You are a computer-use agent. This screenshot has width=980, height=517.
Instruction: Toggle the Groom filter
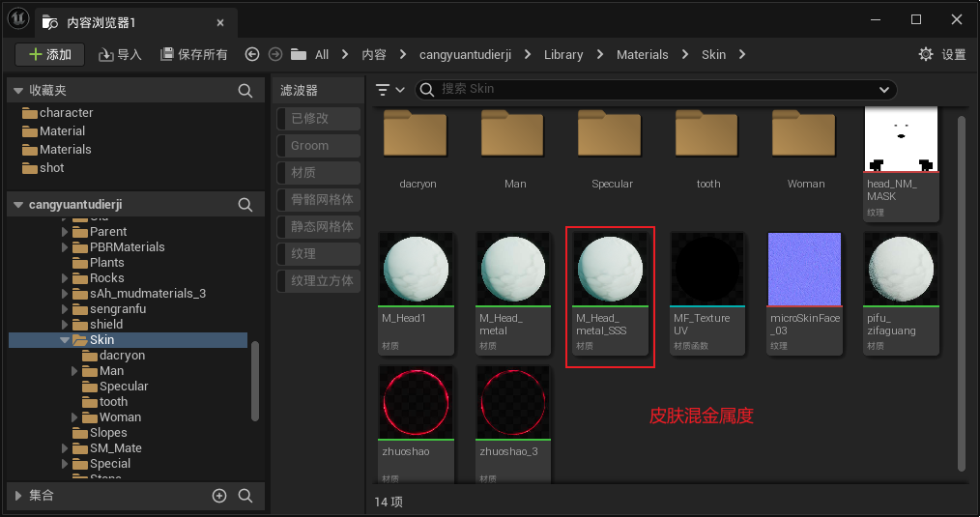click(315, 146)
